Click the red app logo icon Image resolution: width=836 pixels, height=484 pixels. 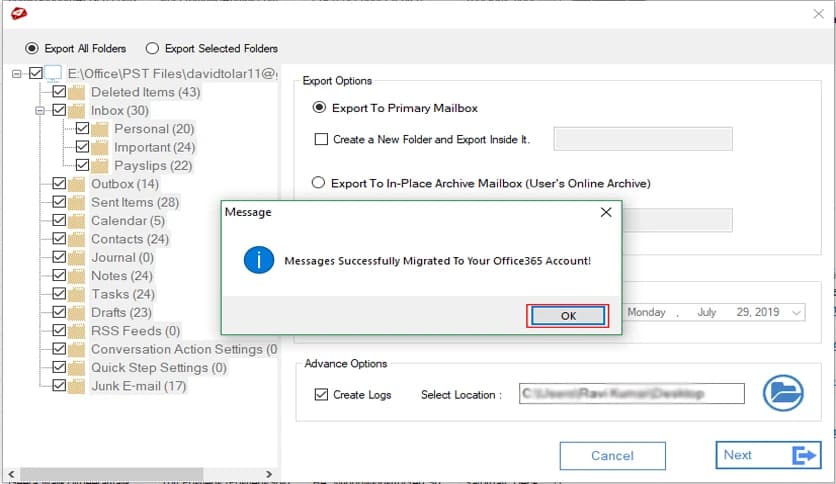tap(19, 14)
